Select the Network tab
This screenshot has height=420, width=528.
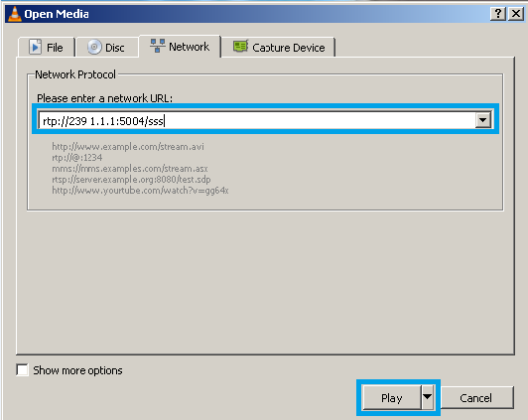(180, 46)
